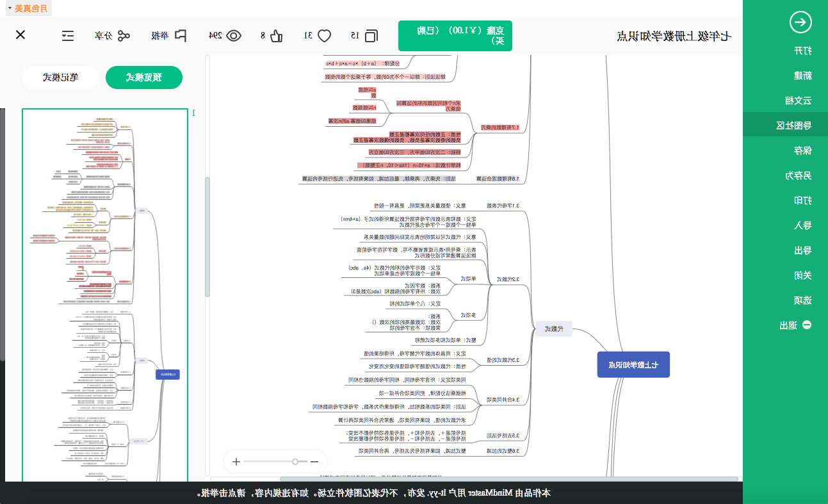Click the heart favorite icon
Image resolution: width=828 pixels, height=504 pixels.
click(325, 35)
